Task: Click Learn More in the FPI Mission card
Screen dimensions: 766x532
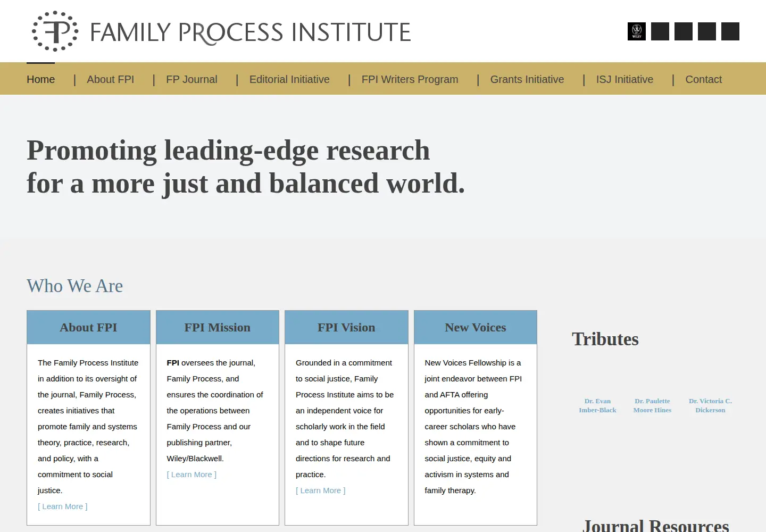Action: click(191, 475)
